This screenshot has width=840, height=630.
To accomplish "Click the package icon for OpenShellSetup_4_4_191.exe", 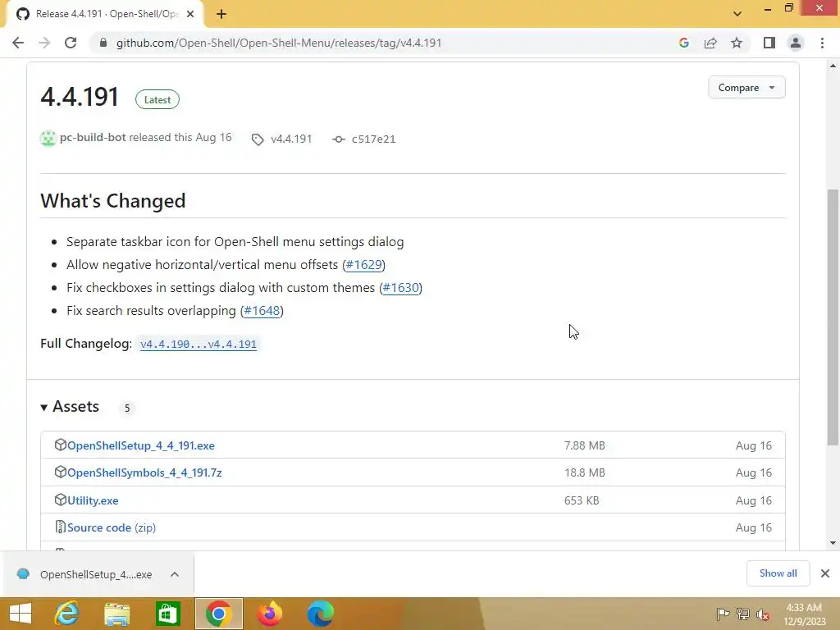I will 61,445.
